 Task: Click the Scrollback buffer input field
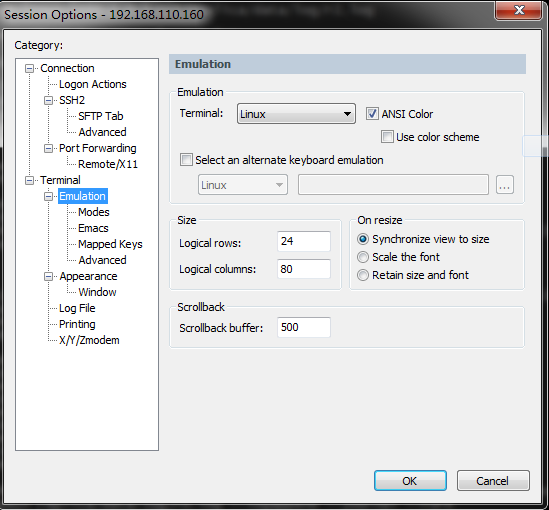304,327
